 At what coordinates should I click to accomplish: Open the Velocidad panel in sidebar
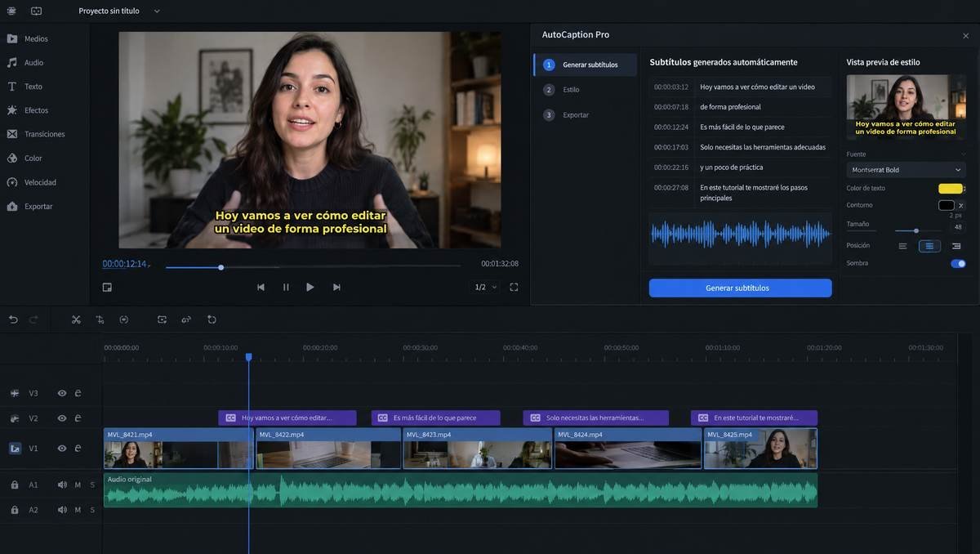(31, 182)
